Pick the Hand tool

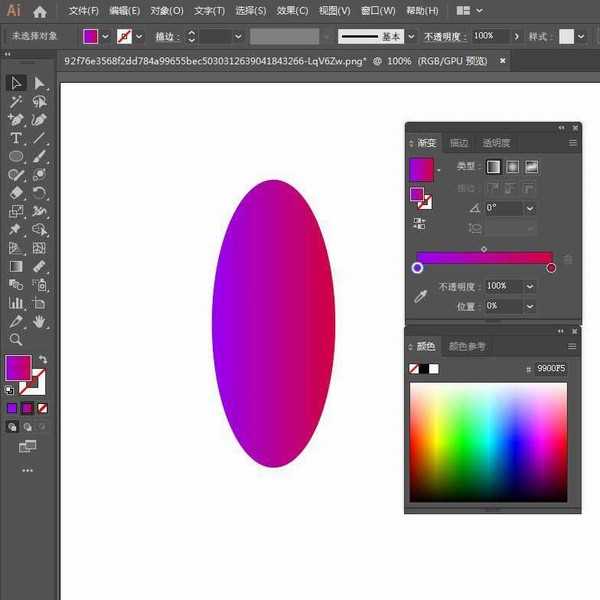point(39,321)
